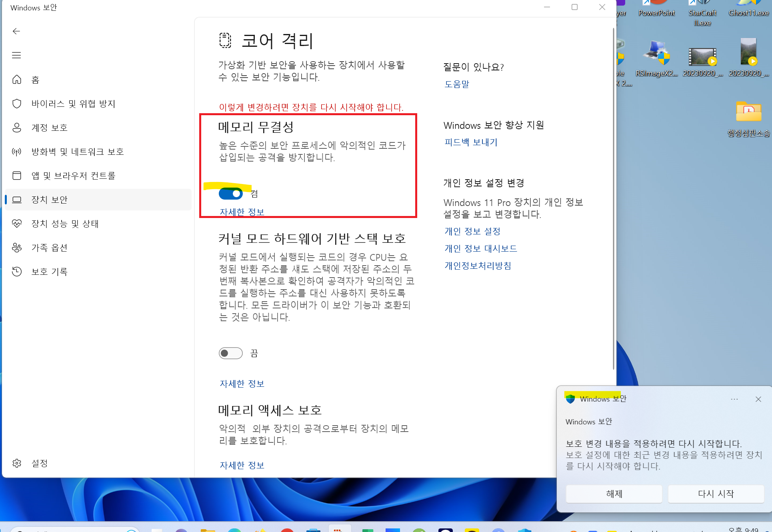Open the hamburger navigation menu
The width and height of the screenshot is (772, 532).
click(16, 55)
